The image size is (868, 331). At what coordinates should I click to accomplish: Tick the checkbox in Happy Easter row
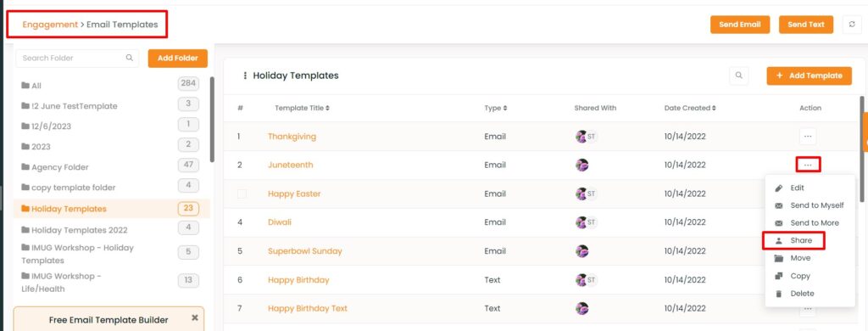(x=242, y=194)
